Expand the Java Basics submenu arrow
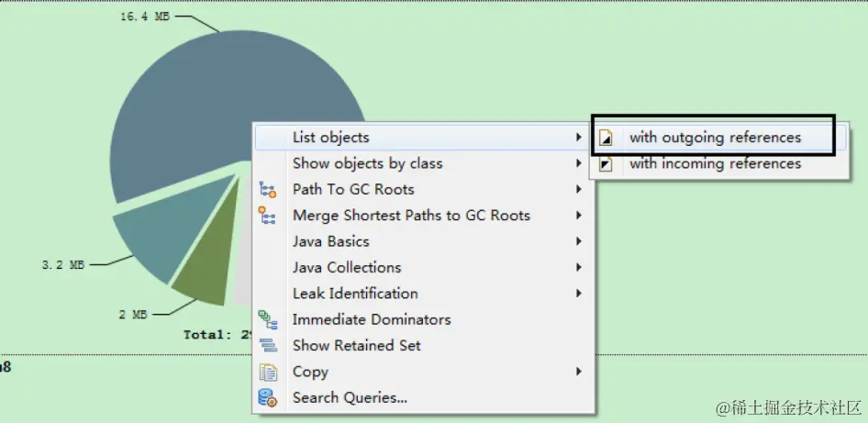The width and height of the screenshot is (868, 423). coord(578,241)
